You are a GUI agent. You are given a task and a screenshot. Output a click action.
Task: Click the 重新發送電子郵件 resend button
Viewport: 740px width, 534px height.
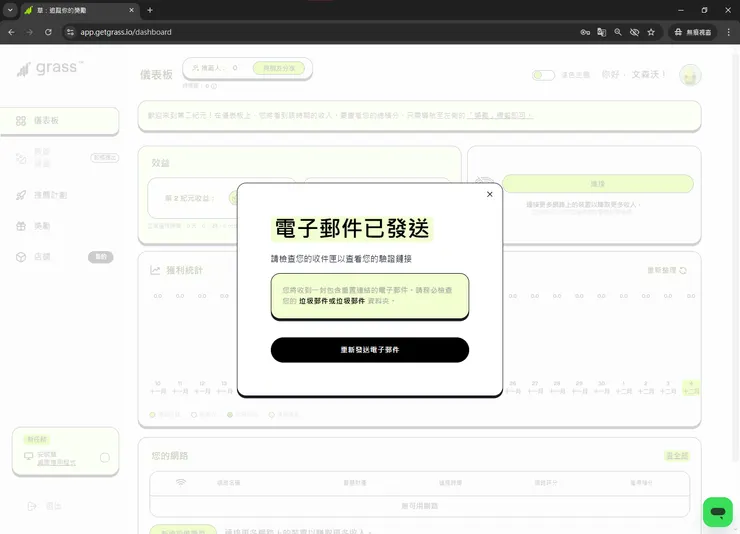(x=370, y=350)
